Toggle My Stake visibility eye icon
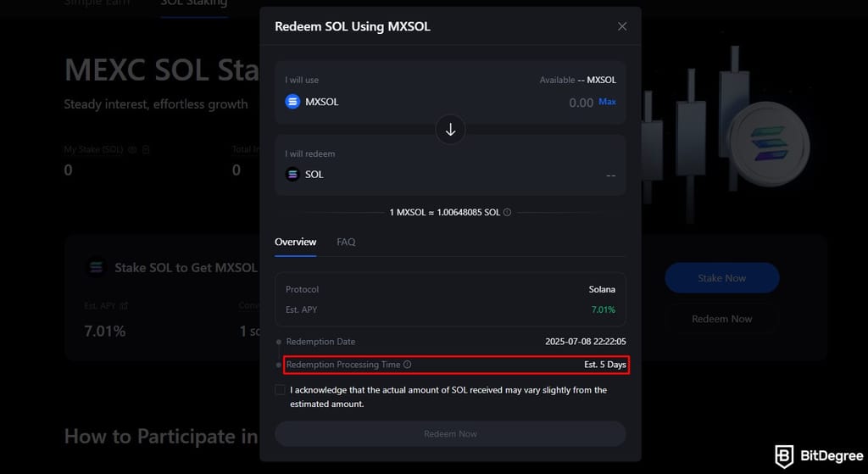868x474 pixels. click(x=132, y=150)
